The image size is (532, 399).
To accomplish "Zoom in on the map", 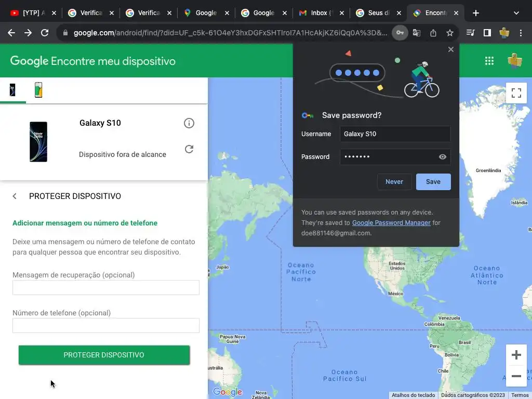I will (516, 355).
